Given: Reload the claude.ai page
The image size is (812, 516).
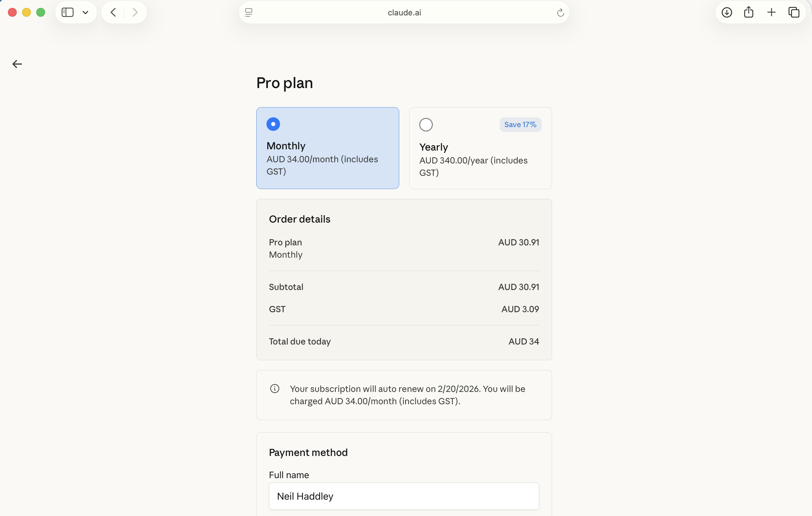Looking at the screenshot, I should click(x=560, y=13).
